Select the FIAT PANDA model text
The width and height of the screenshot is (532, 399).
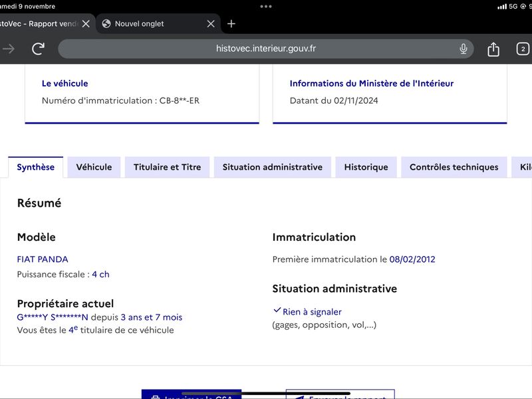coord(43,259)
